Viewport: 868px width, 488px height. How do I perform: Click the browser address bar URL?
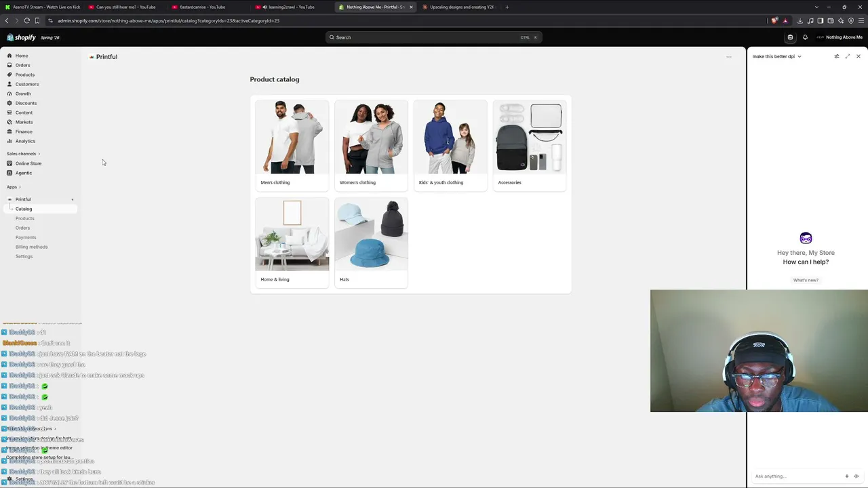[x=168, y=20]
